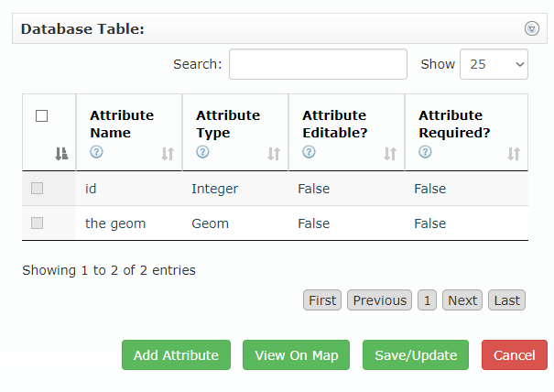Open help icon under Attribute Required
The width and height of the screenshot is (554, 392).
click(x=425, y=152)
